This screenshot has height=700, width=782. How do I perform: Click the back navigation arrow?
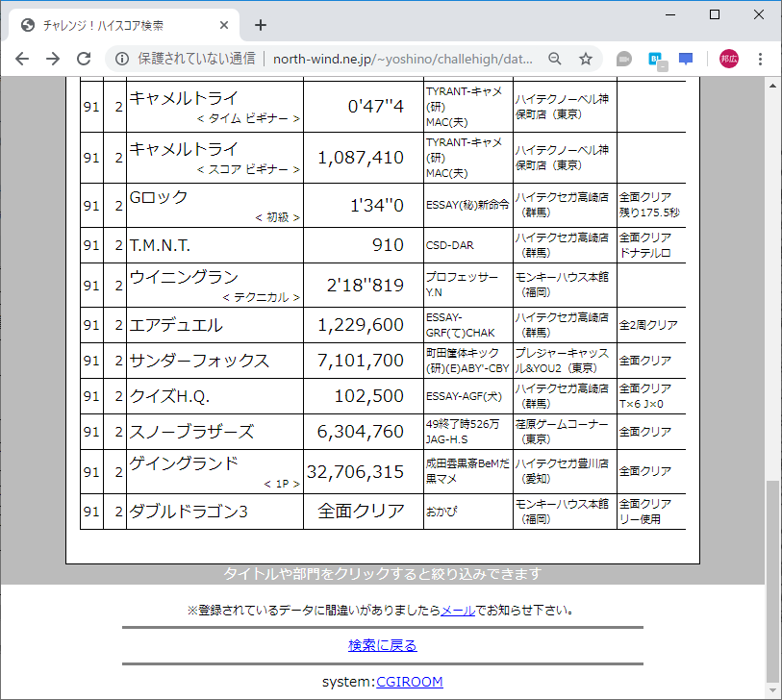coord(22,58)
